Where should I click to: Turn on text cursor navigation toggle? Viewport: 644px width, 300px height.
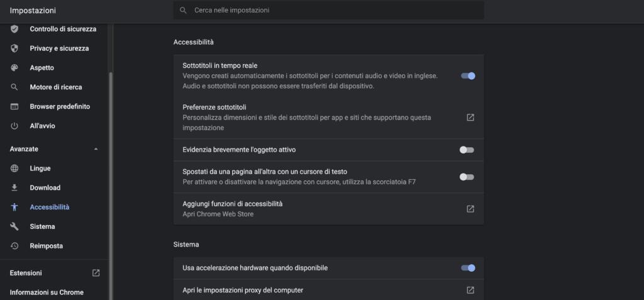tap(467, 177)
